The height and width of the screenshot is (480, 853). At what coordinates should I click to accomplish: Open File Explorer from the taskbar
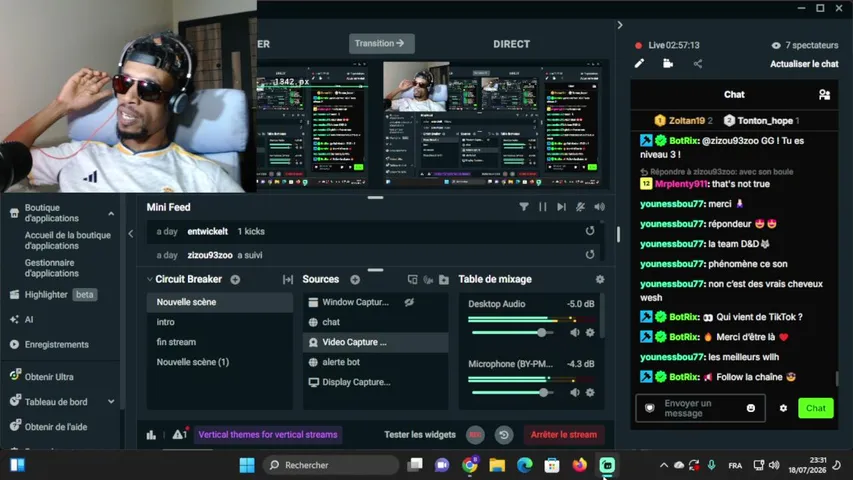497,465
